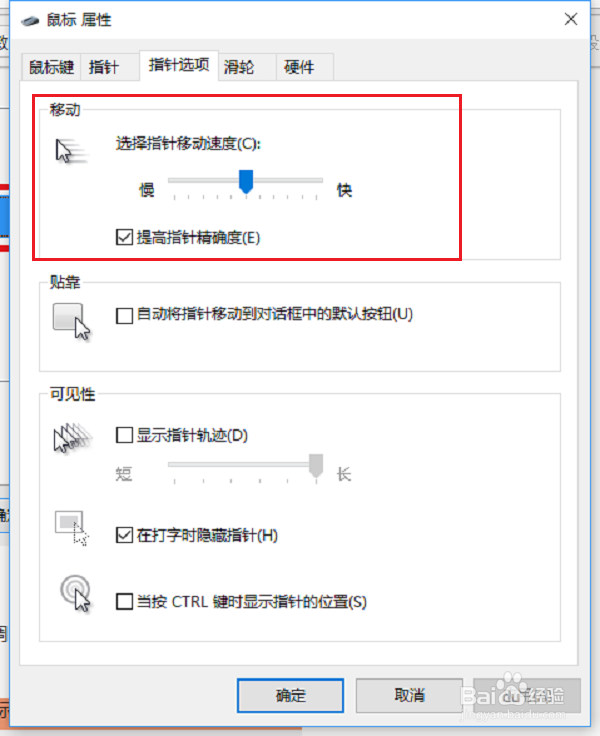
Task: Check 自动将指针移动到对话框中的默认按钮 option
Action: pos(124,315)
